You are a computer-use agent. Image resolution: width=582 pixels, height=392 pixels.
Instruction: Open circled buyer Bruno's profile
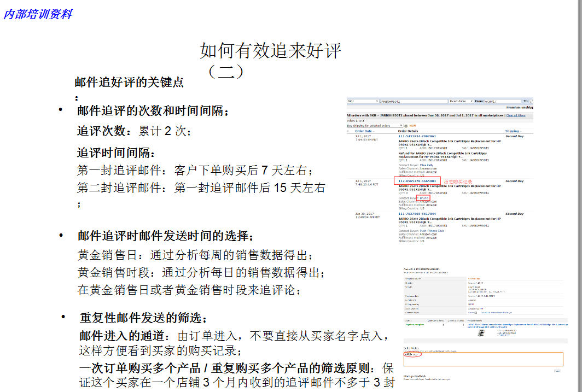point(424,198)
